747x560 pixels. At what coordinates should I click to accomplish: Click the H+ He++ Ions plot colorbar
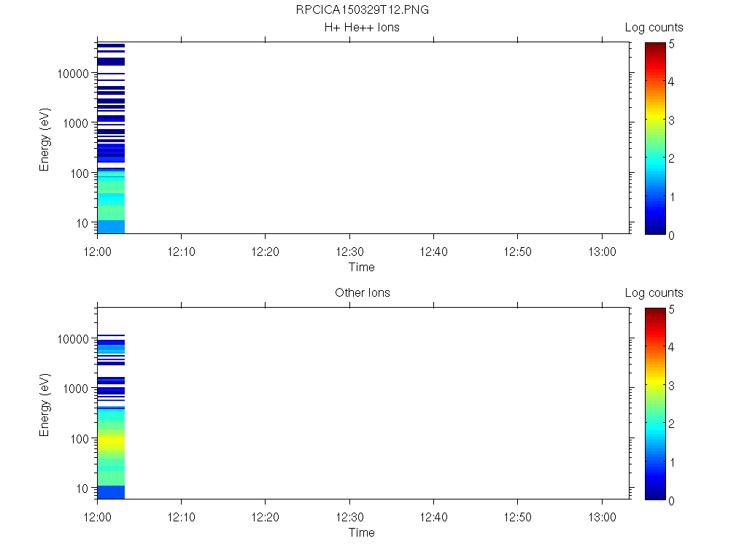tap(655, 138)
